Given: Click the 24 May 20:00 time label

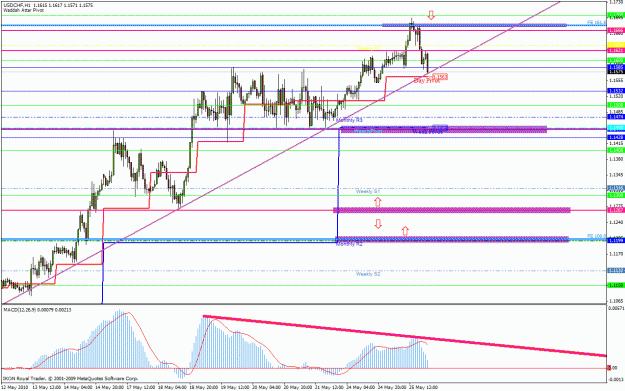Looking at the screenshot, I should pyautogui.click(x=393, y=387).
